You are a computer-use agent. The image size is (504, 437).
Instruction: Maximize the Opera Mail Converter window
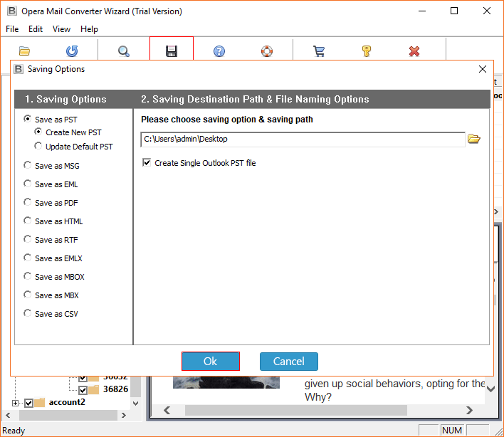click(454, 11)
